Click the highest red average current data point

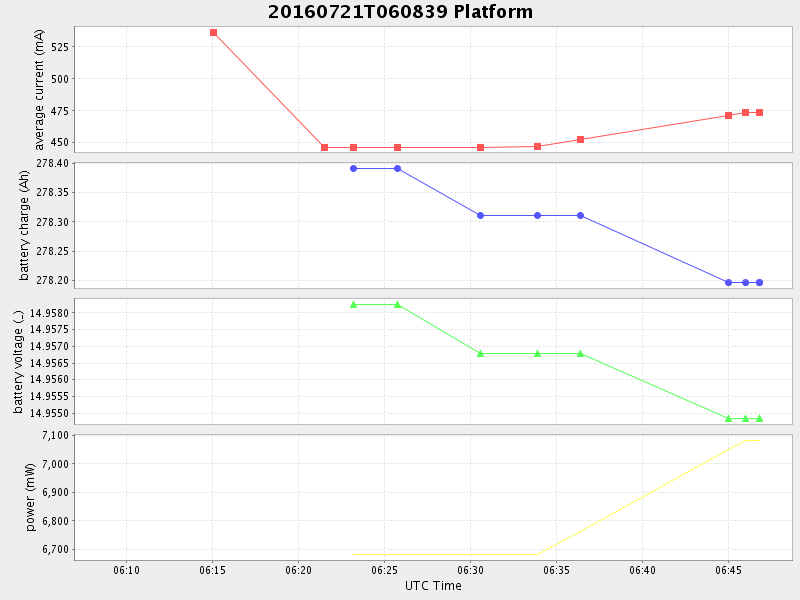point(213,33)
